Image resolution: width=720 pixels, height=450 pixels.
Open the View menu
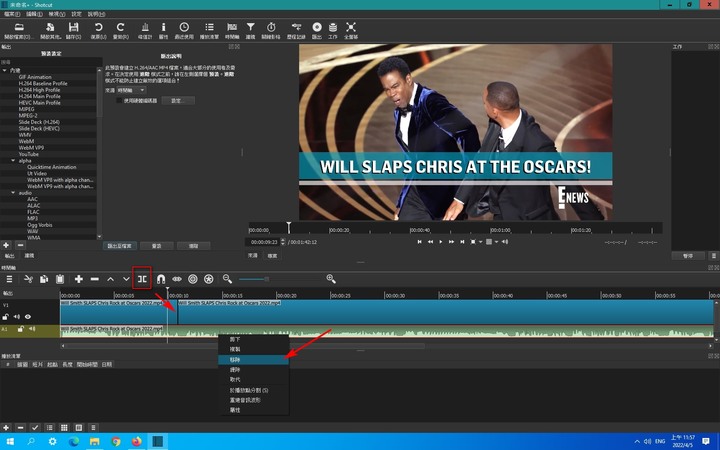coord(57,14)
